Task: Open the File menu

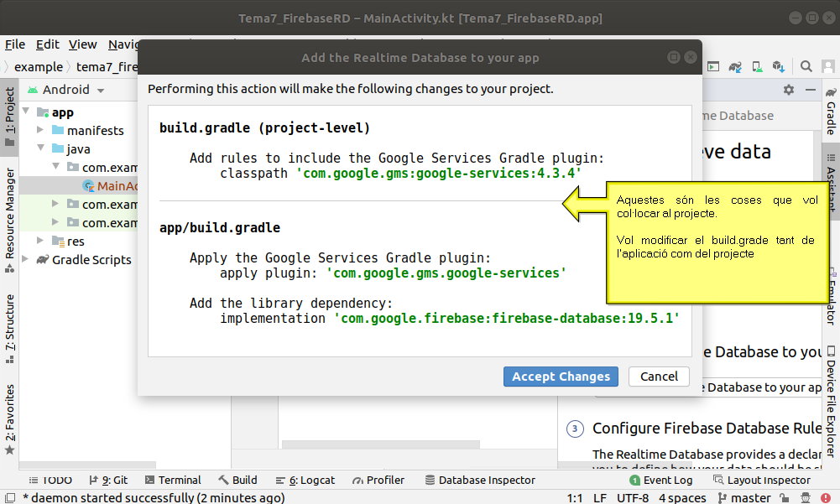Action: point(15,44)
